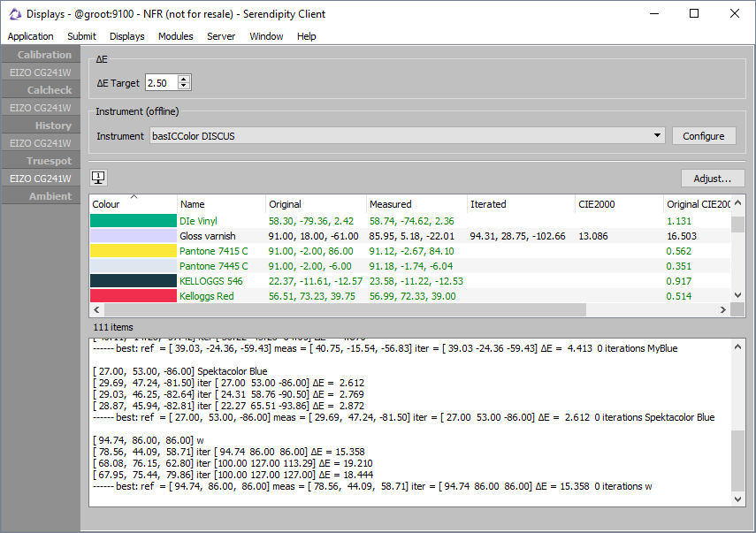
Task: Select the Truespot sidebar section
Action: coord(41,161)
